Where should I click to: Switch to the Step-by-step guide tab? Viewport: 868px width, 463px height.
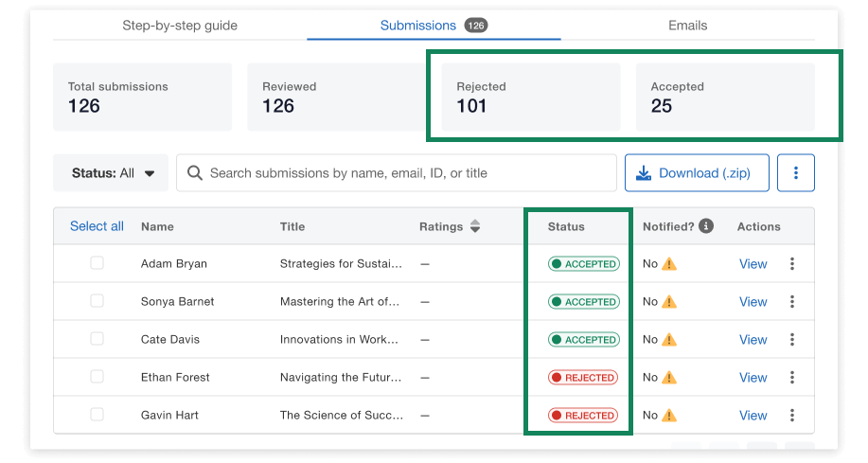click(x=180, y=26)
